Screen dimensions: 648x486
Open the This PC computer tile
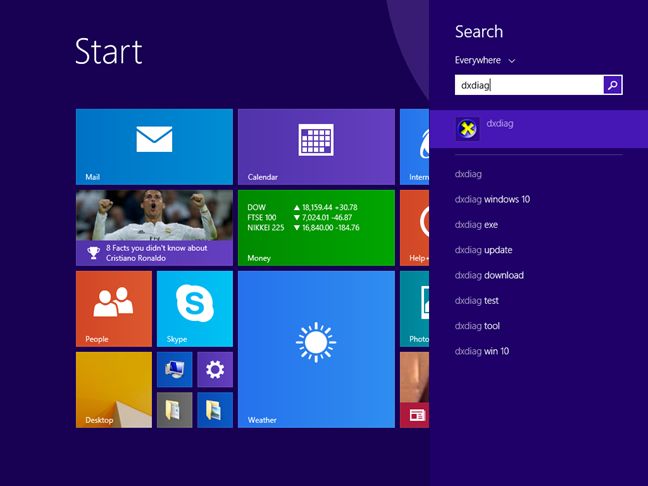(x=174, y=369)
